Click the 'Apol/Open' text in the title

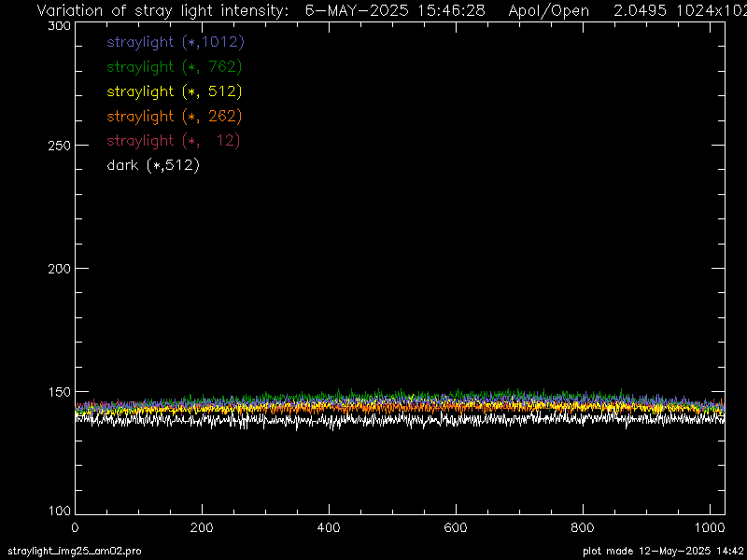point(548,11)
